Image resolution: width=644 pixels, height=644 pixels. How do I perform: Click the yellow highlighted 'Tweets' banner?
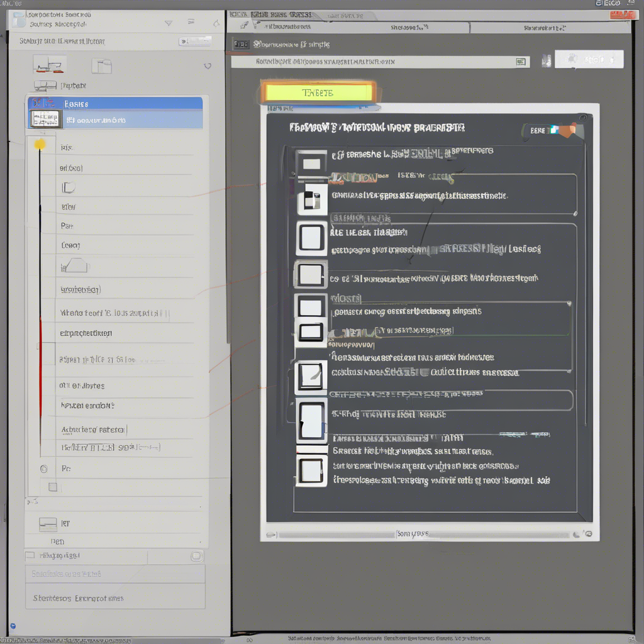click(319, 91)
